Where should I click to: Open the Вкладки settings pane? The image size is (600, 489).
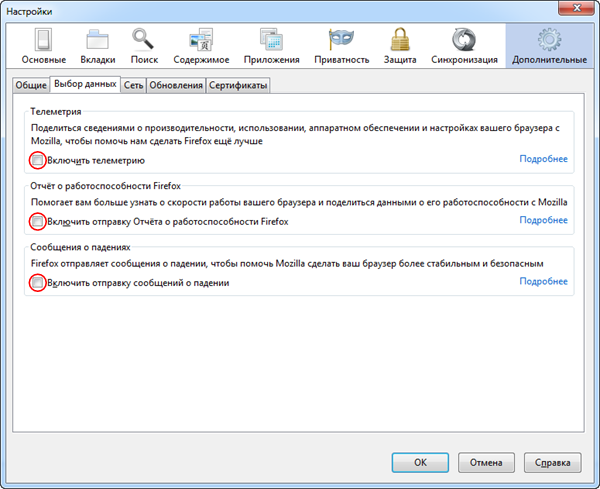pos(98,46)
